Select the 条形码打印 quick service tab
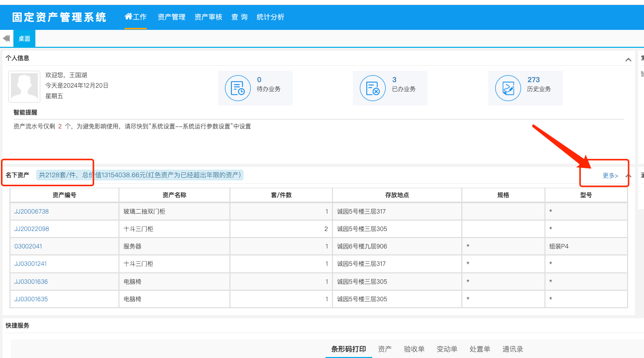The image size is (644, 358). 348,349
